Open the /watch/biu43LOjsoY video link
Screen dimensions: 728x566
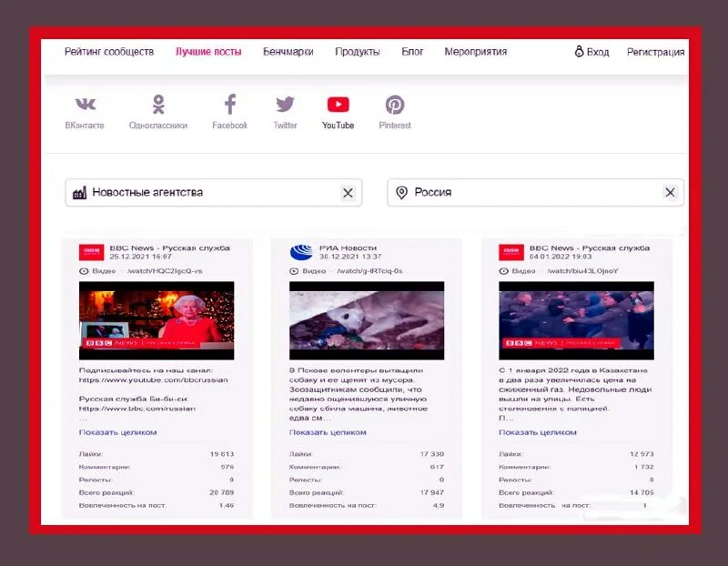tap(582, 271)
